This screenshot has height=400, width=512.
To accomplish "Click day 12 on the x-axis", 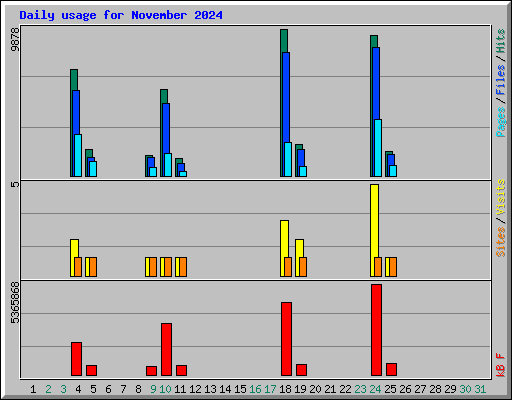I will 195,389.
